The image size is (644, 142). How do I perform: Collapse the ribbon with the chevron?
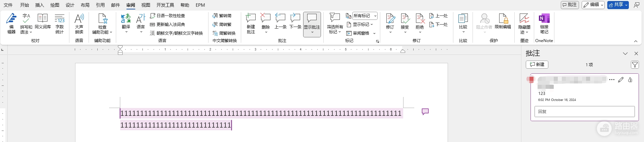tap(636, 41)
